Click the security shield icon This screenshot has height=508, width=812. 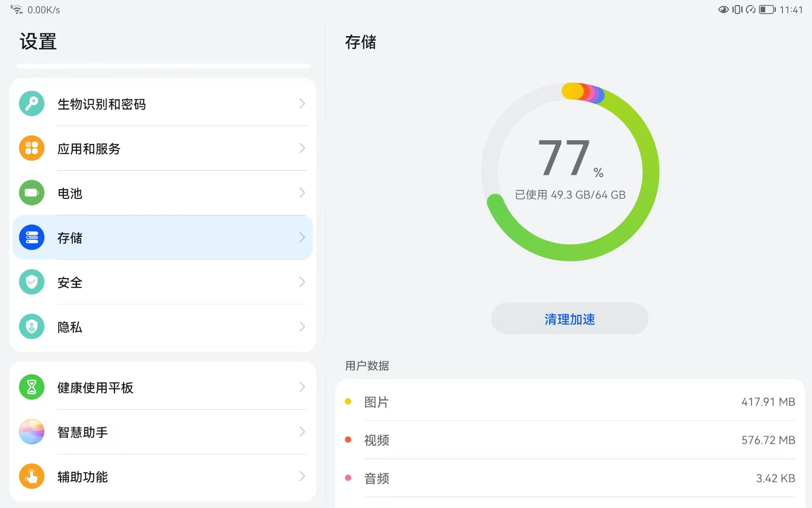(x=31, y=282)
